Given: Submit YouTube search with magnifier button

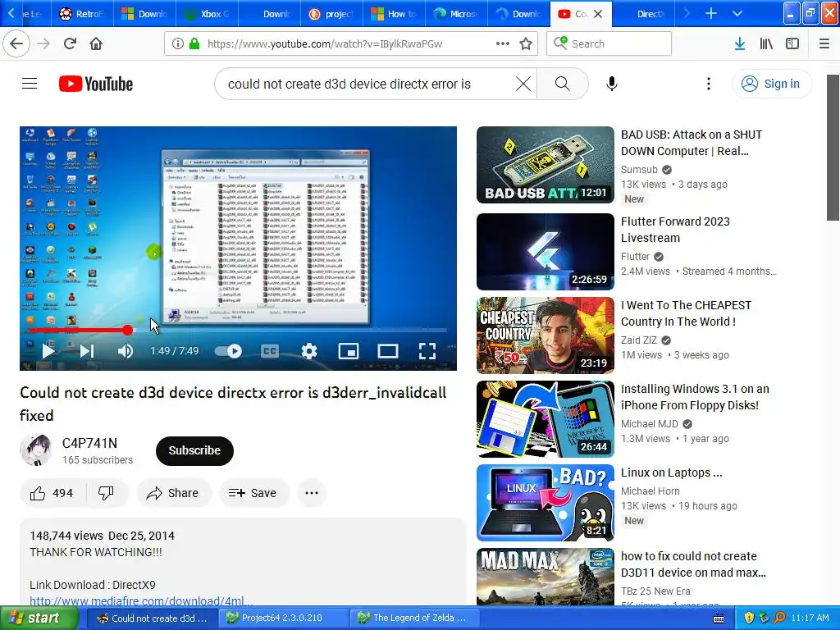Looking at the screenshot, I should pyautogui.click(x=563, y=84).
